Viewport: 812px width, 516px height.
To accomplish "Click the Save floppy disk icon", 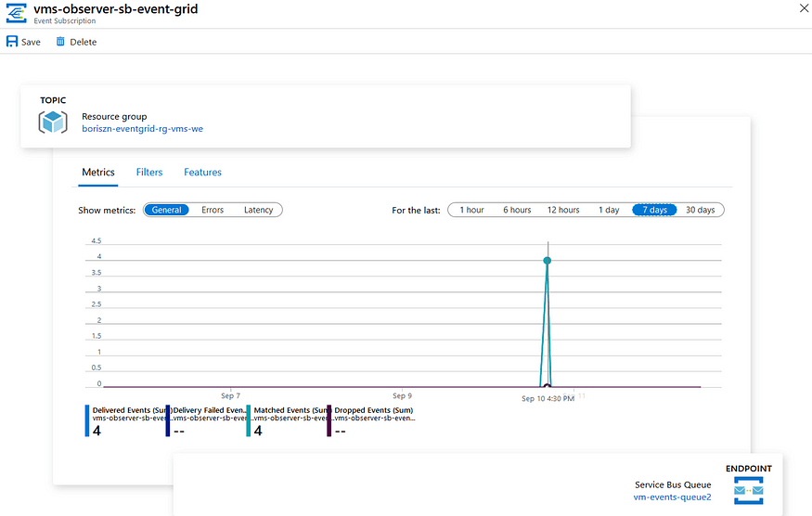I will (x=12, y=42).
